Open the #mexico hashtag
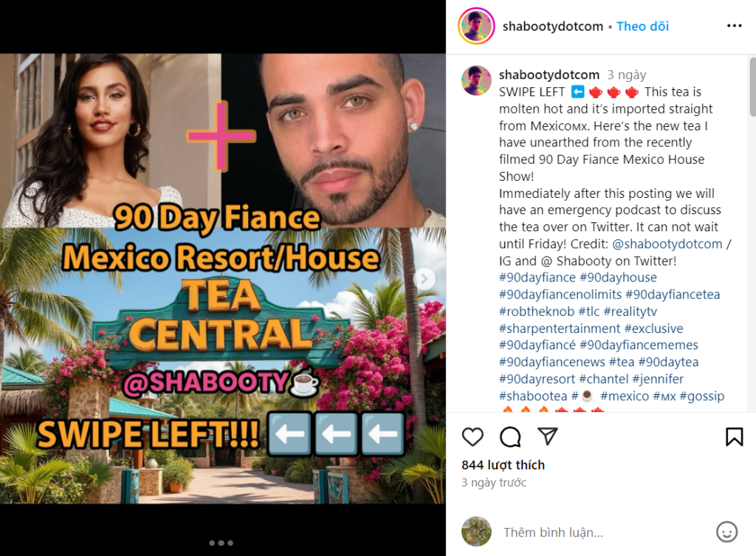This screenshot has height=556, width=756. (625, 396)
